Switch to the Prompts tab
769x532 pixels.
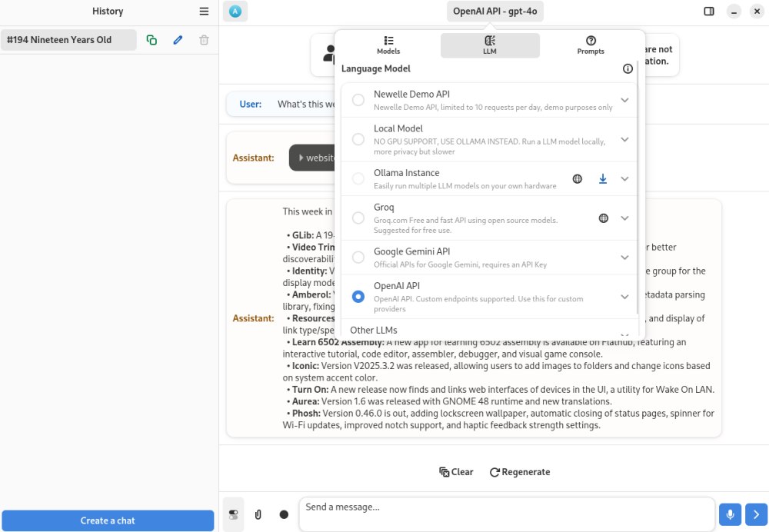pos(591,45)
